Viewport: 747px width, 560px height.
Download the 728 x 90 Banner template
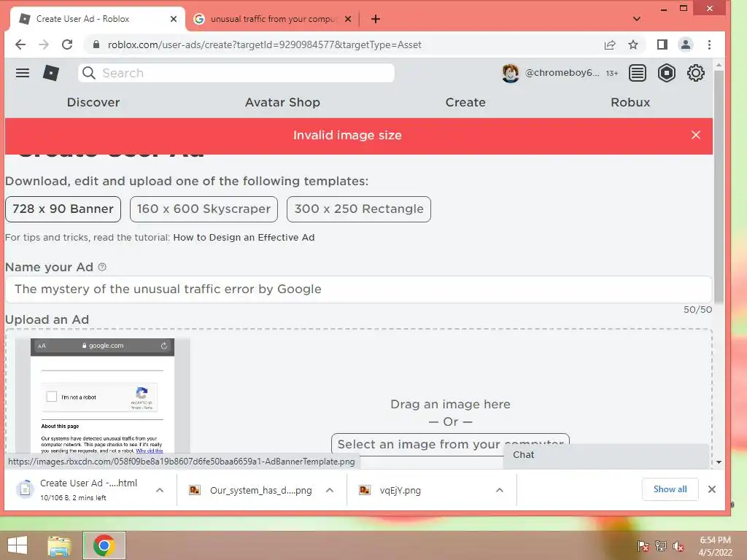(x=63, y=209)
